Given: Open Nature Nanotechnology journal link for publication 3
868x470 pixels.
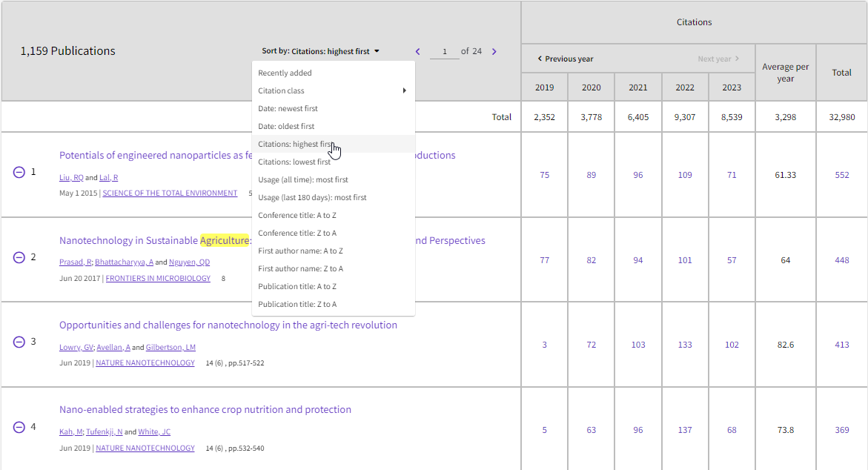Looking at the screenshot, I should point(145,363).
